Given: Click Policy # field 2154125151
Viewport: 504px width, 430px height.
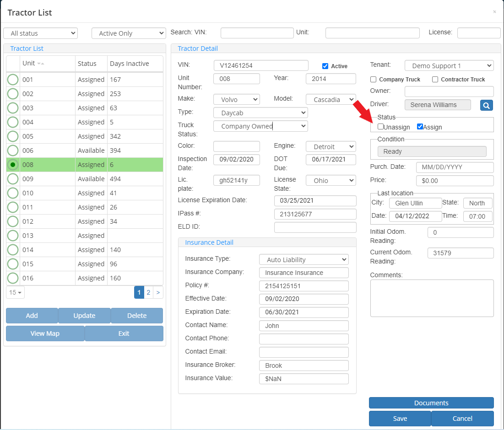Looking at the screenshot, I should pos(304,286).
